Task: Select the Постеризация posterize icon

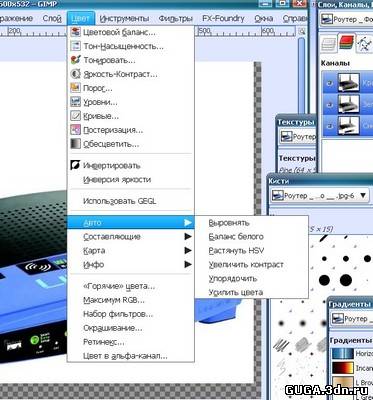Action: [75, 130]
